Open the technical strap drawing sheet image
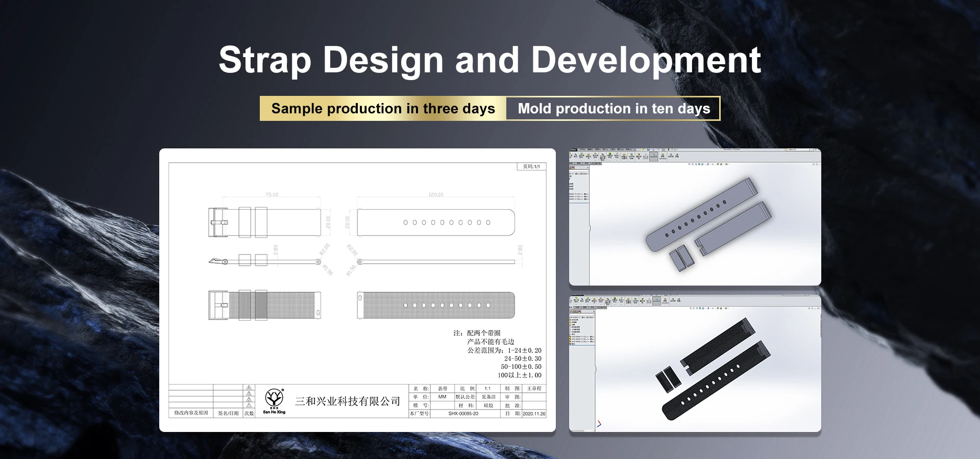 tap(357, 290)
